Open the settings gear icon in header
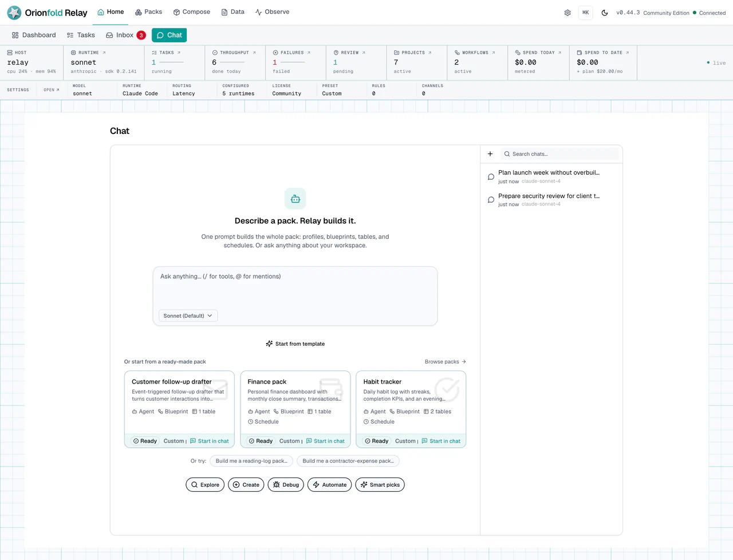 click(568, 13)
